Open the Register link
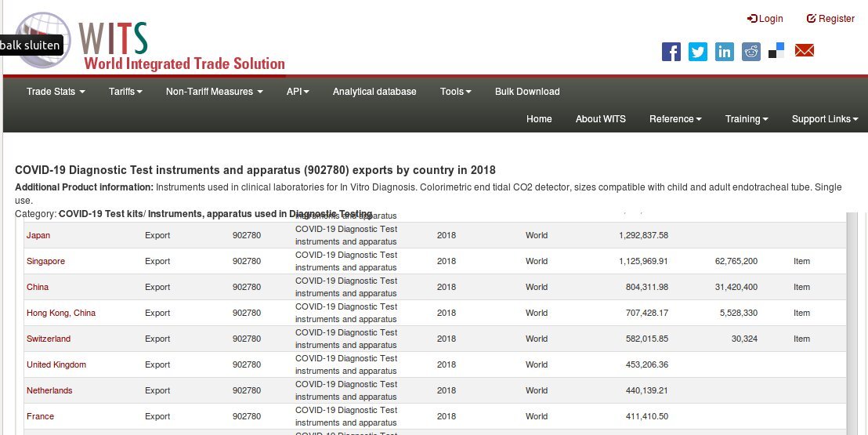 [x=830, y=18]
